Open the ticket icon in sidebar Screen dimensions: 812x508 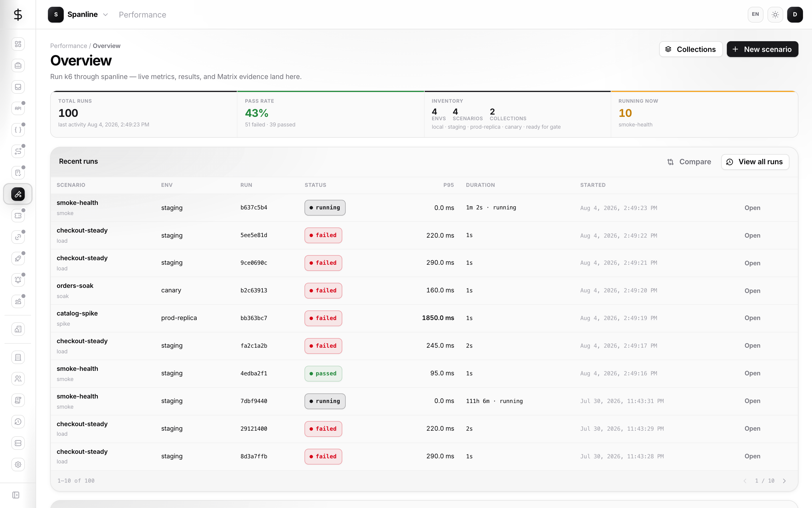18,216
